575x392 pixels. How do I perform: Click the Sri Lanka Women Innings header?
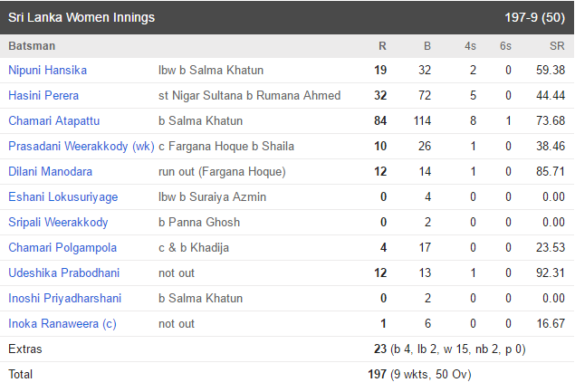pyautogui.click(x=81, y=17)
